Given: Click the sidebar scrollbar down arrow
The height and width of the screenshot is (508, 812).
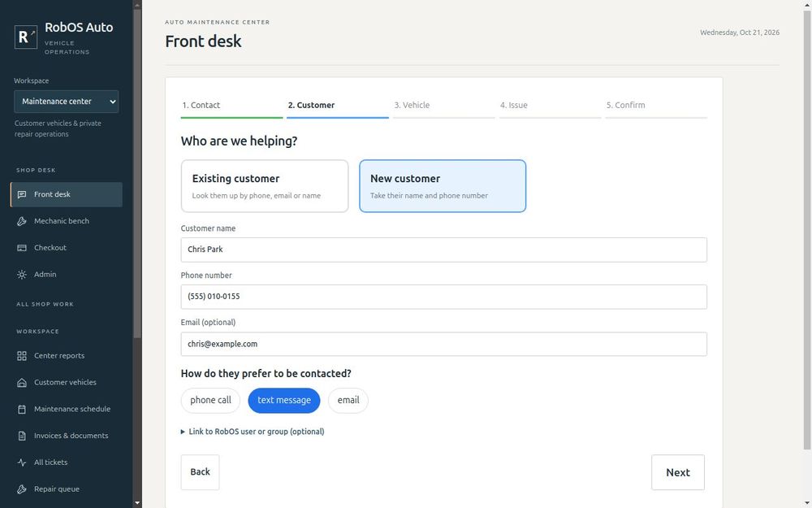Looking at the screenshot, I should click(x=137, y=503).
